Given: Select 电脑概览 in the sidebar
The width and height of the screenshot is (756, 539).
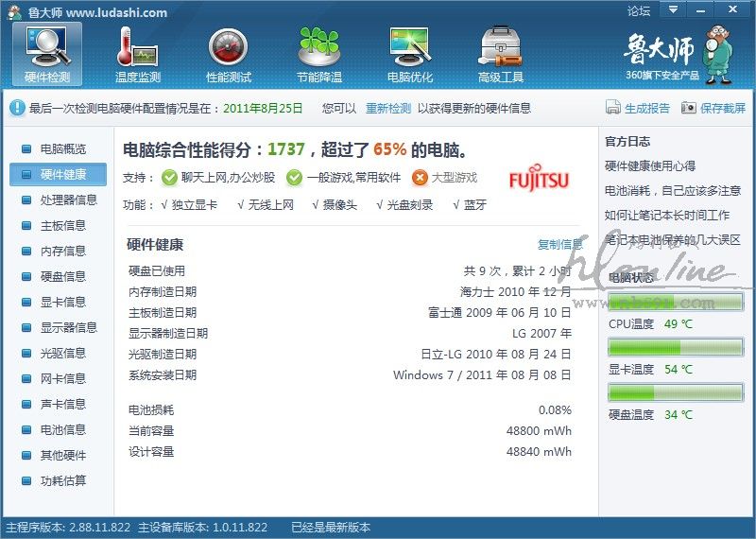Looking at the screenshot, I should point(62,148).
